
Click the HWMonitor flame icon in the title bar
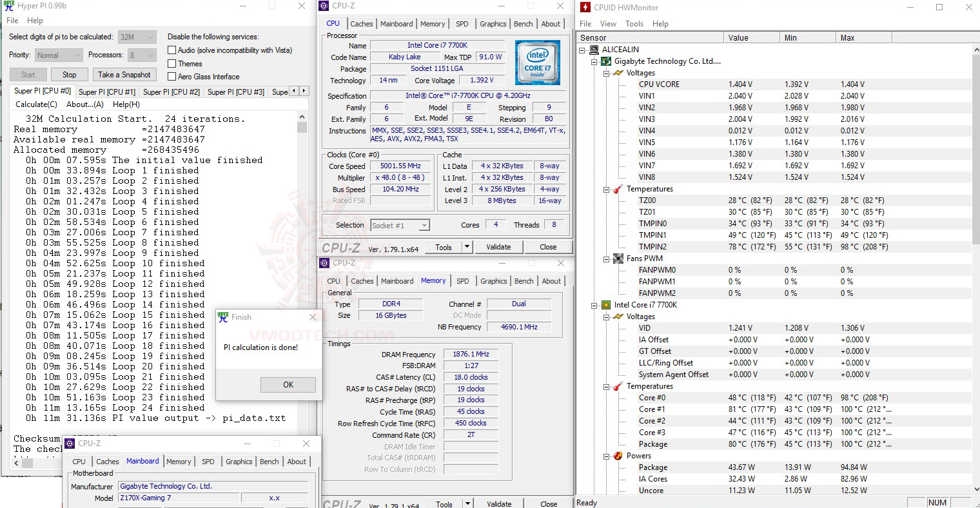click(x=585, y=7)
